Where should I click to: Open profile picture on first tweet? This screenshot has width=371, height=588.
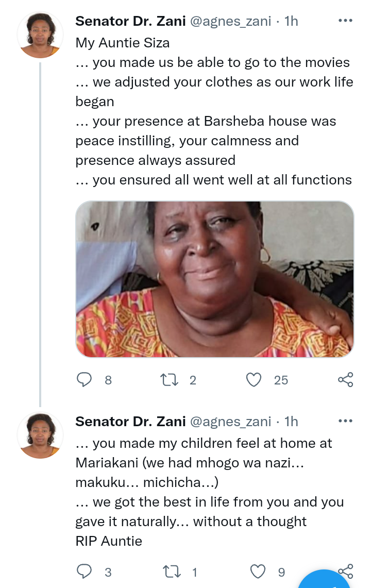pos(40,35)
